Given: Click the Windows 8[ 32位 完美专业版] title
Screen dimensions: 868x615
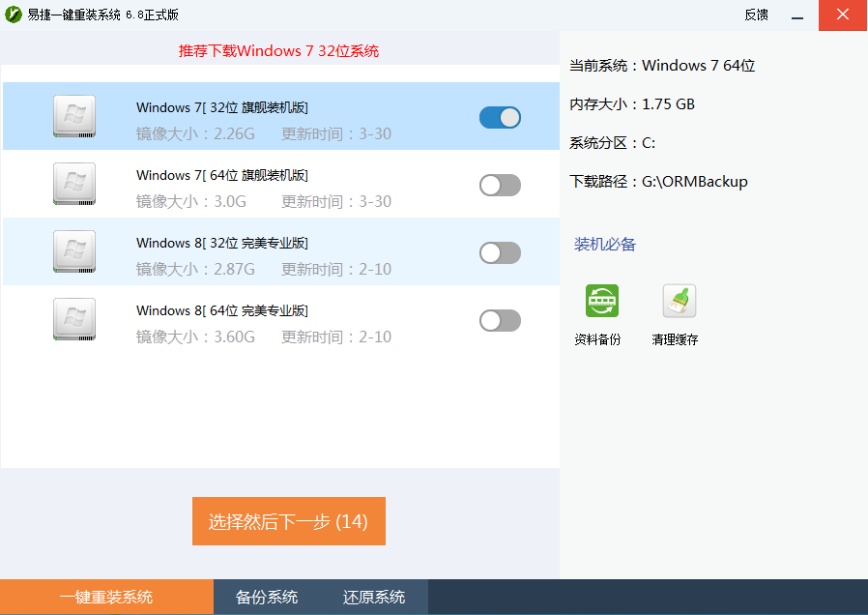Looking at the screenshot, I should point(222,243).
